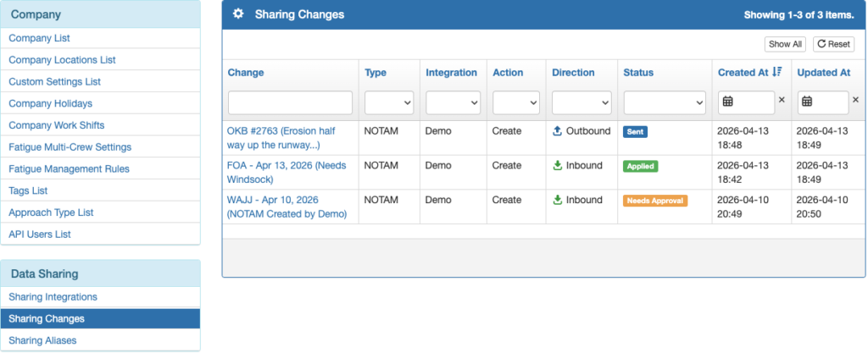Clear the Updated At date filter
868x353 pixels.
click(855, 101)
